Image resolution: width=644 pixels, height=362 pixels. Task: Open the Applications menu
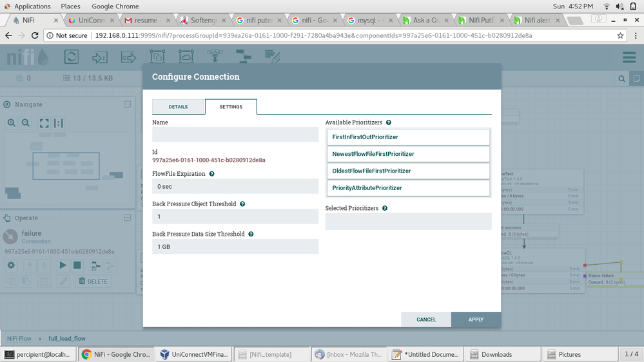point(28,6)
